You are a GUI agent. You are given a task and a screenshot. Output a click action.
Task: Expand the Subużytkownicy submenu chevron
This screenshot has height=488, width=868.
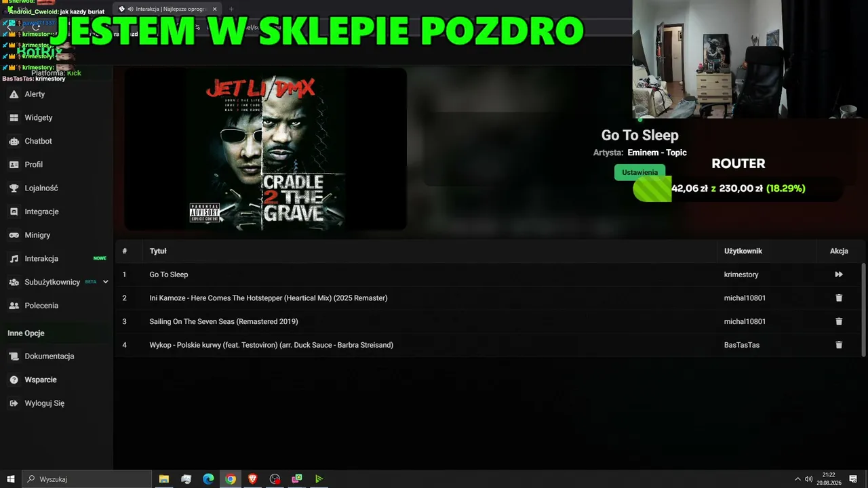[105, 282]
